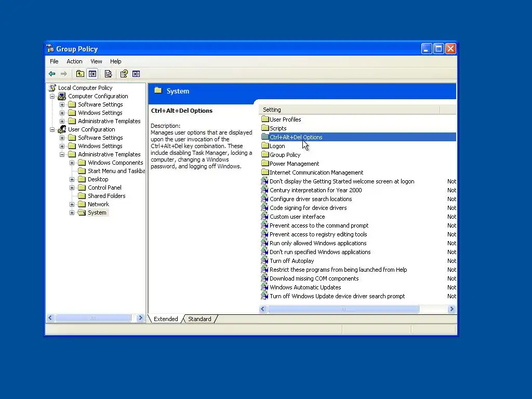
Task: Click the User Profiles folder icon
Action: pos(265,119)
